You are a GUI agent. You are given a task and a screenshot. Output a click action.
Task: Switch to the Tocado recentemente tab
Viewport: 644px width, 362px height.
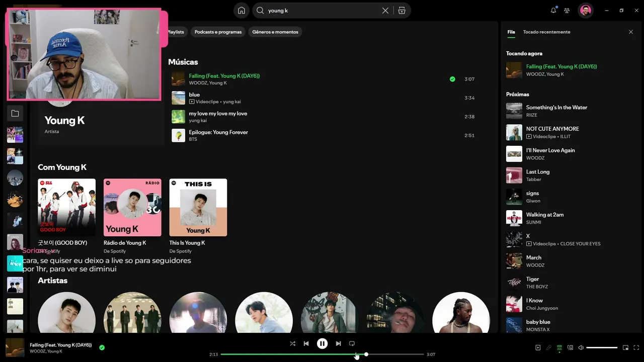pos(546,32)
